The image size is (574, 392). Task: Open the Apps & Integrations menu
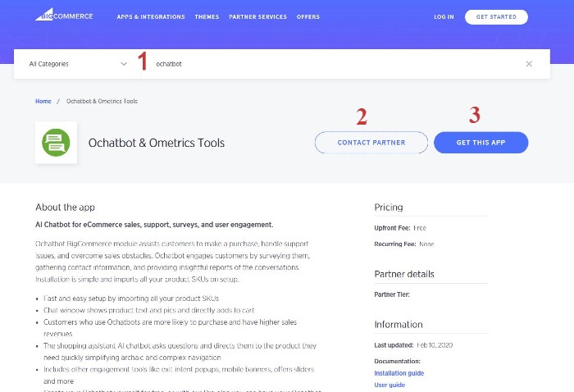point(151,17)
